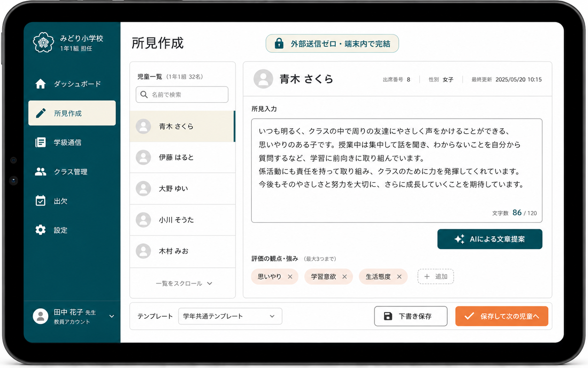Click the みどり小学校 flower logo
588x368 pixels.
coord(43,42)
